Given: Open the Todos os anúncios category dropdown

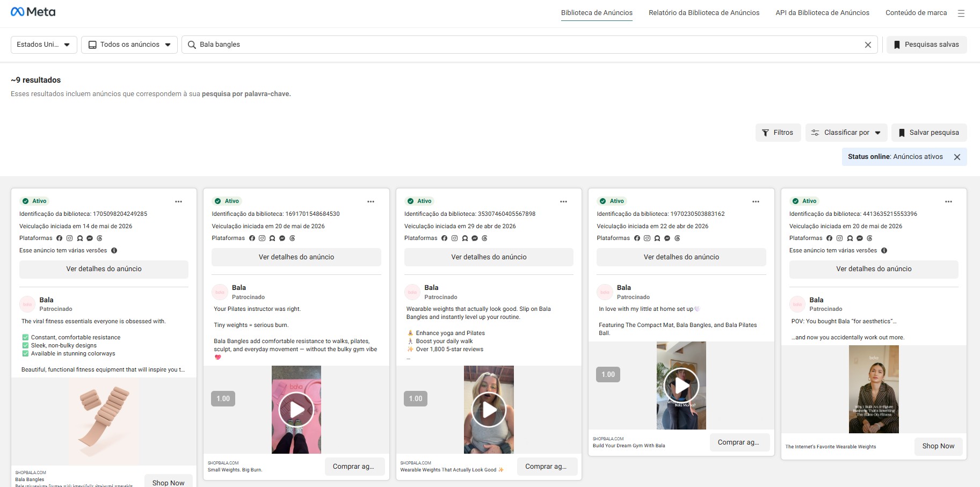Looking at the screenshot, I should coord(129,45).
